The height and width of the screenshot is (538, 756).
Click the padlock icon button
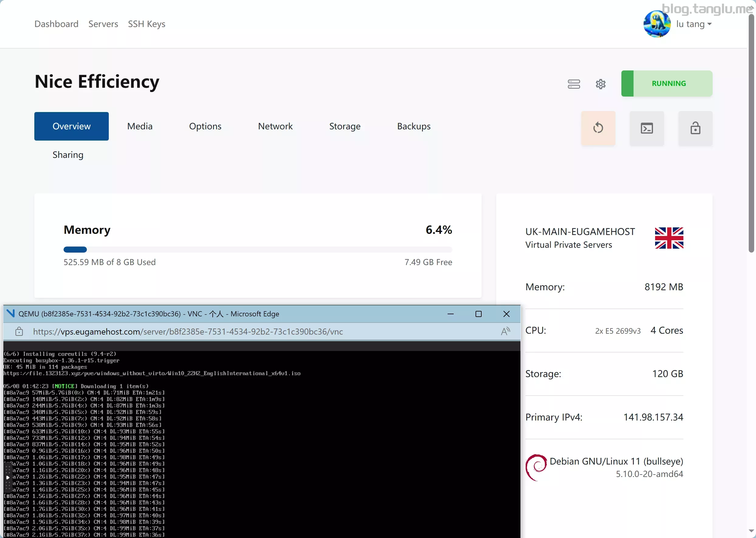point(695,128)
